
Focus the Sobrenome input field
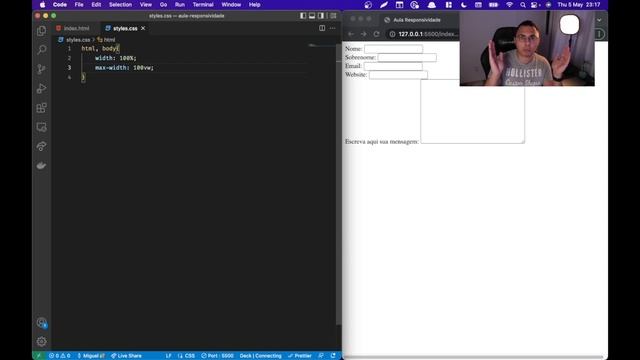[x=407, y=58]
